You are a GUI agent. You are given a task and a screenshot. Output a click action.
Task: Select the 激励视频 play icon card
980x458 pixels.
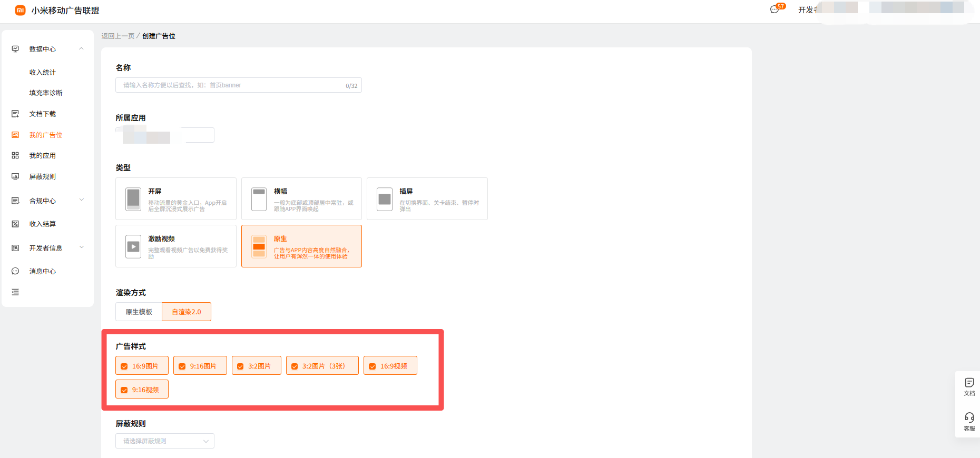134,246
